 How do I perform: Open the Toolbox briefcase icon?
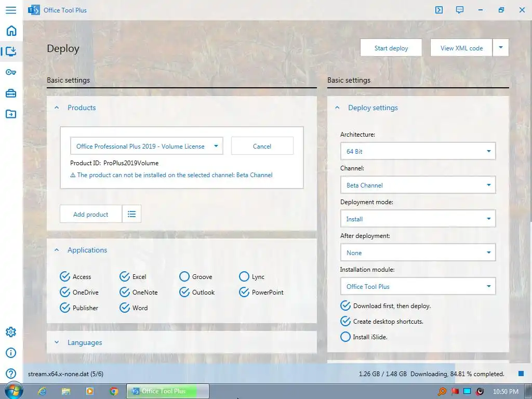11,93
